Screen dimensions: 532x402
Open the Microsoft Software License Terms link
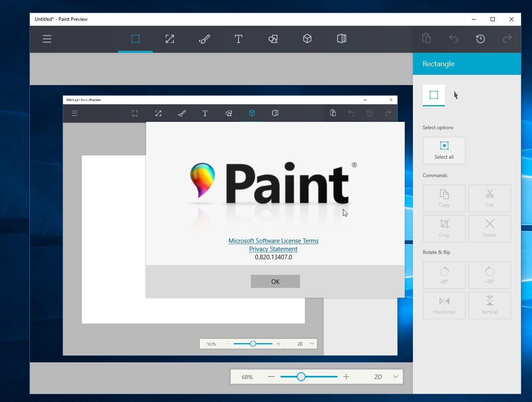click(273, 241)
